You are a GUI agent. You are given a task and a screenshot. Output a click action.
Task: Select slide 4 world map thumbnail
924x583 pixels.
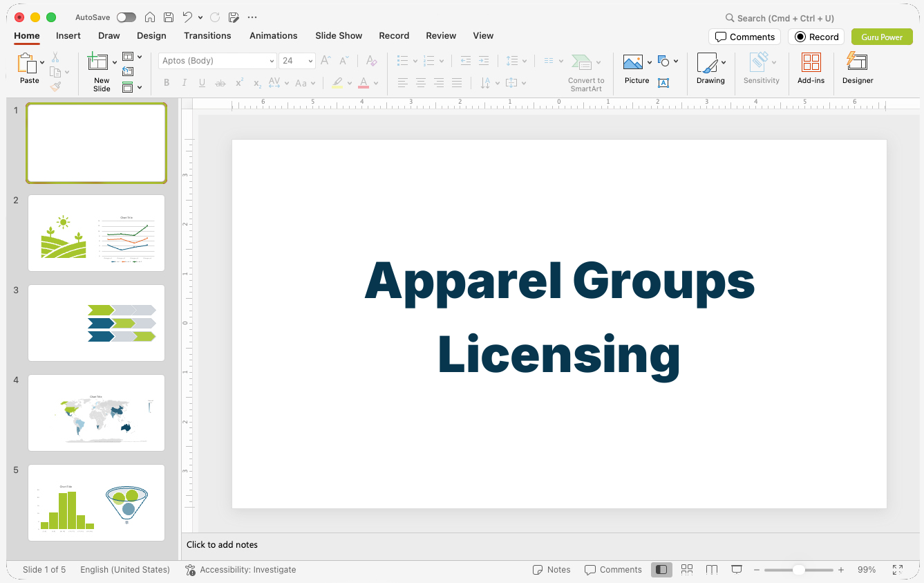pos(96,413)
